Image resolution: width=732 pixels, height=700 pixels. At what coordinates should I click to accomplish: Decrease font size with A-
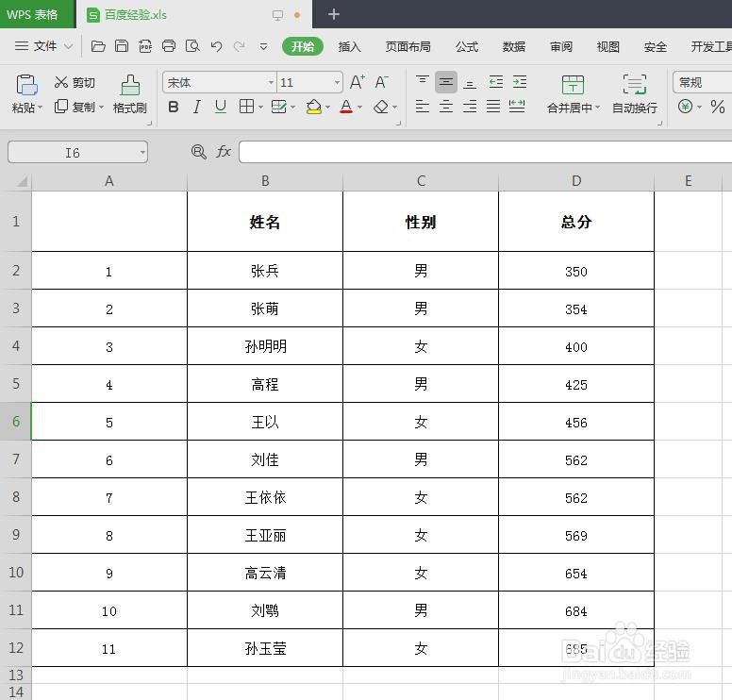(x=381, y=82)
